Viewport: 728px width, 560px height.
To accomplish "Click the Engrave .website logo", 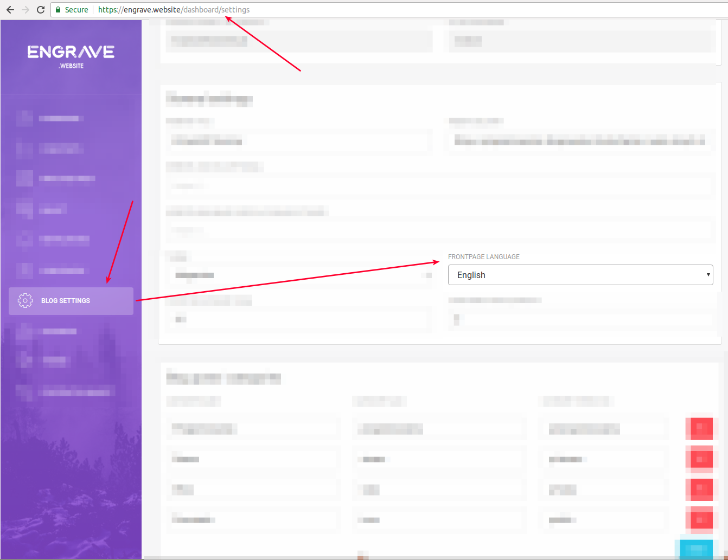I will point(71,56).
